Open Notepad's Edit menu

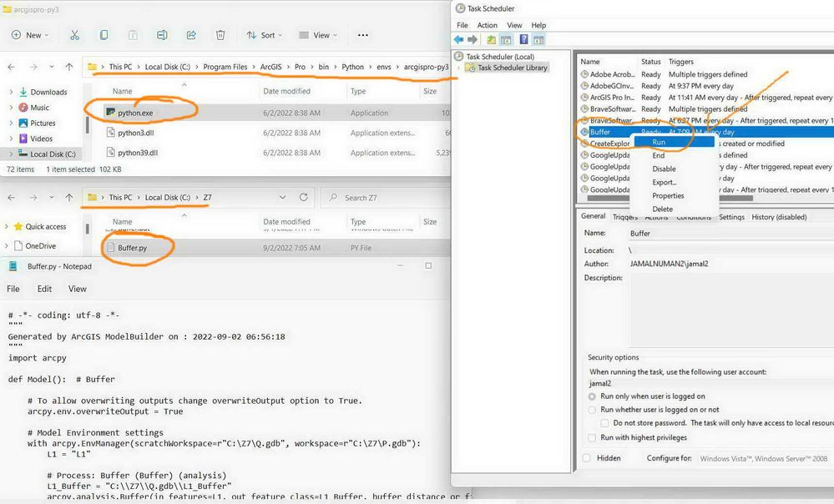pyautogui.click(x=44, y=289)
